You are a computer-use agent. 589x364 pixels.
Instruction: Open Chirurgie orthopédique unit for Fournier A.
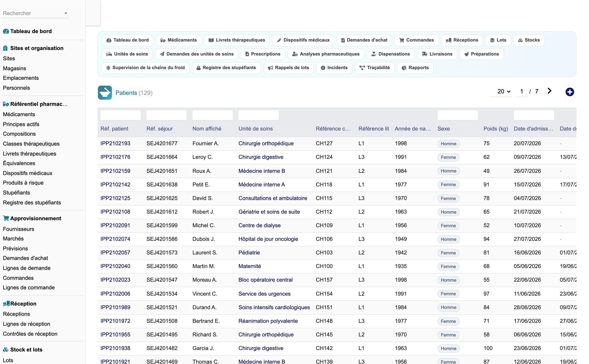(266, 144)
